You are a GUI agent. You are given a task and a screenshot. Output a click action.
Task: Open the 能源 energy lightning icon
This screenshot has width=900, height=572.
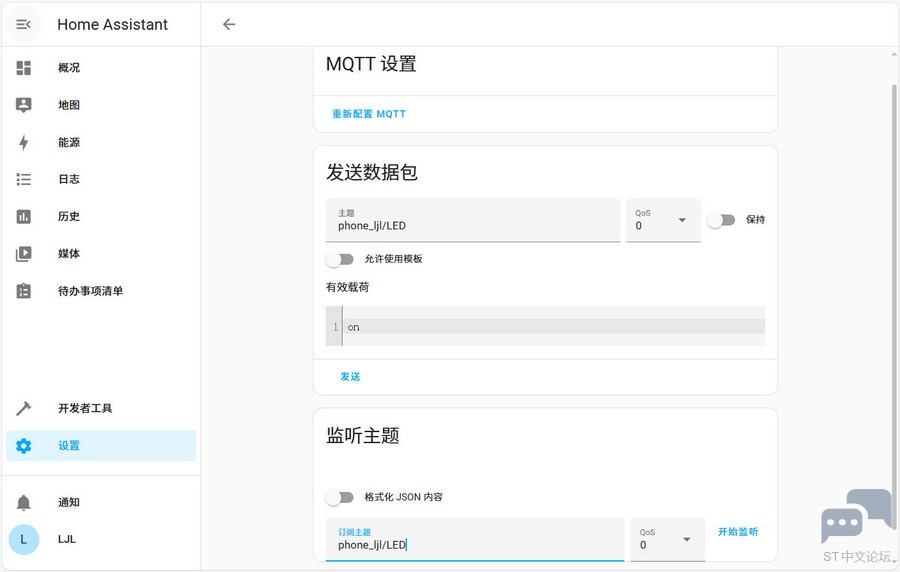point(24,142)
